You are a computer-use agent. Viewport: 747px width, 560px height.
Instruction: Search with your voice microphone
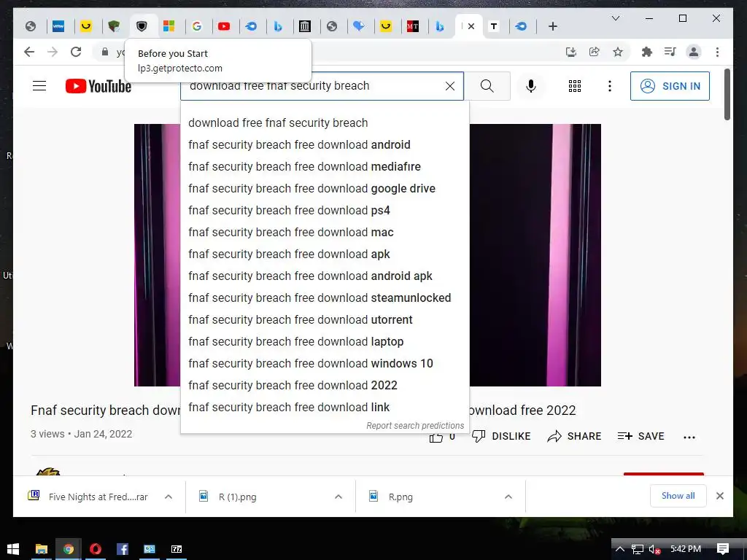tap(531, 86)
